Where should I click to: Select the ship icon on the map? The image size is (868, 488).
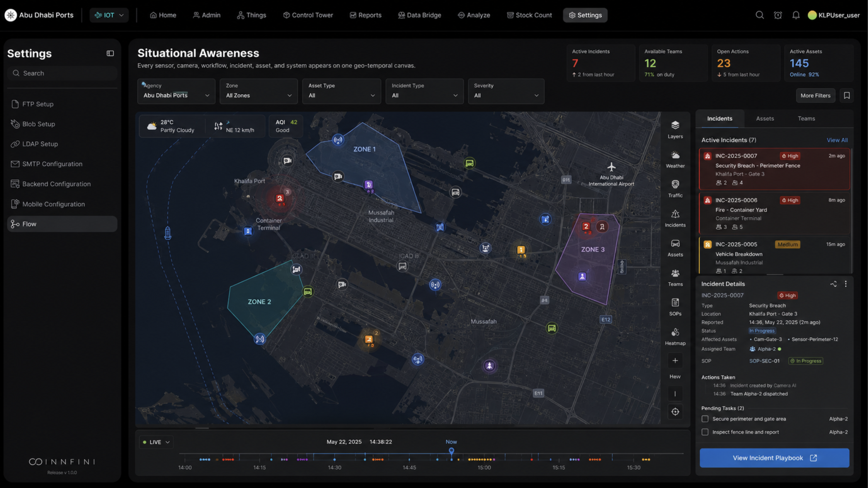point(167,233)
